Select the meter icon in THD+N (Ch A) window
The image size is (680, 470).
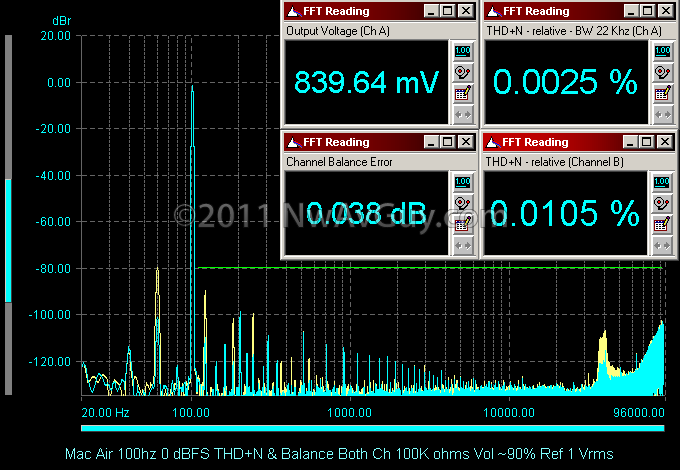[x=661, y=72]
